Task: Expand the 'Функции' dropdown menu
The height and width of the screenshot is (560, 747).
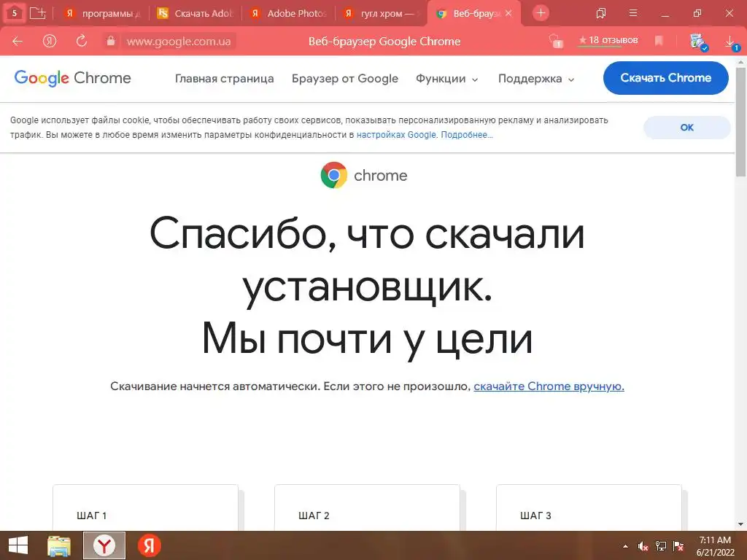Action: 447,79
